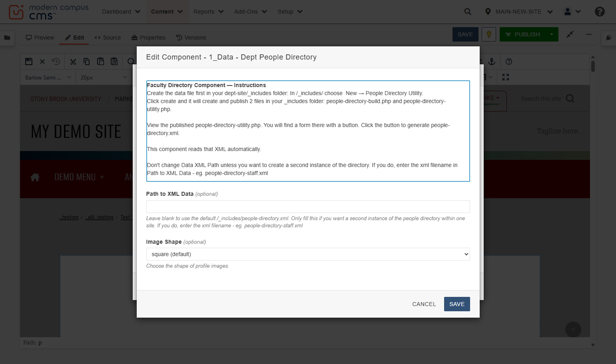The width and height of the screenshot is (616, 364).
Task: Open the more actions ellipsis menu
Action: pos(589,34)
